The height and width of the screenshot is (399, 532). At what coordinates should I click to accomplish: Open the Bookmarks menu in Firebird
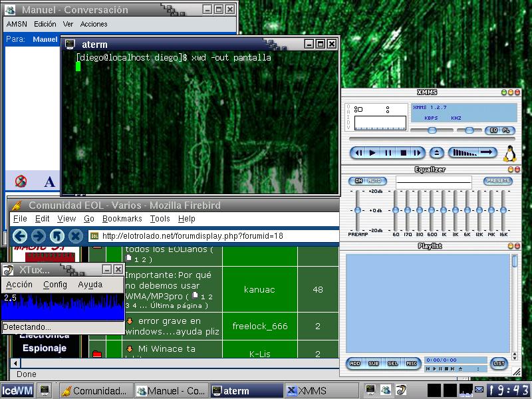(x=122, y=219)
